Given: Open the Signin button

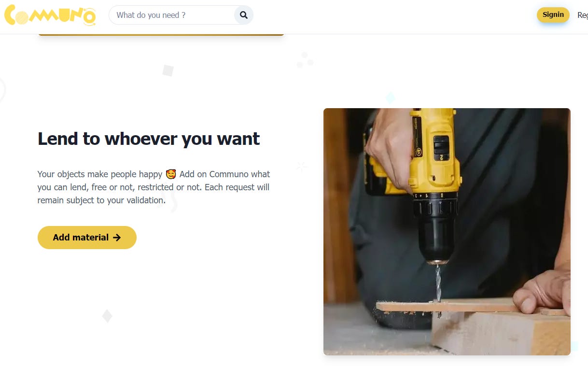Looking at the screenshot, I should pos(553,15).
